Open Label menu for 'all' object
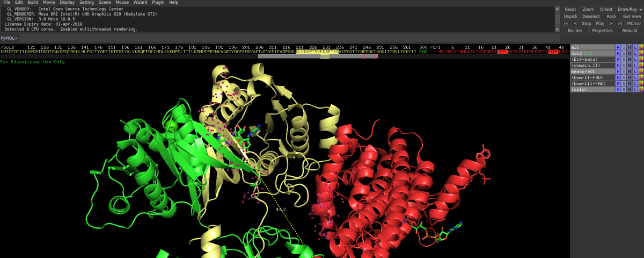644x258 pixels. 635,47
